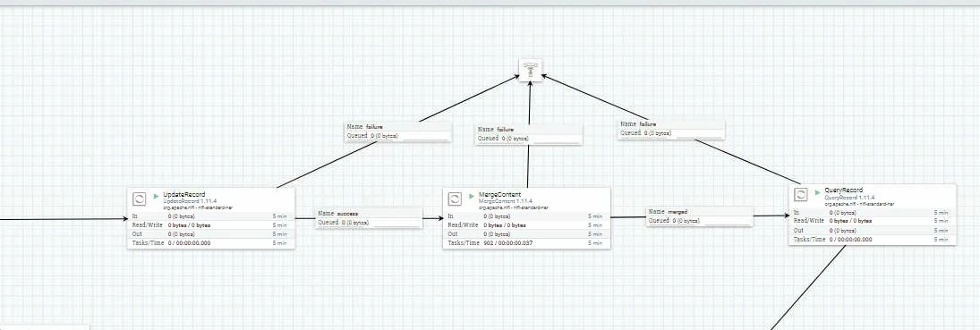Click the run status arrow beside MergeContent
Screen dimensions: 980x330
click(472, 195)
